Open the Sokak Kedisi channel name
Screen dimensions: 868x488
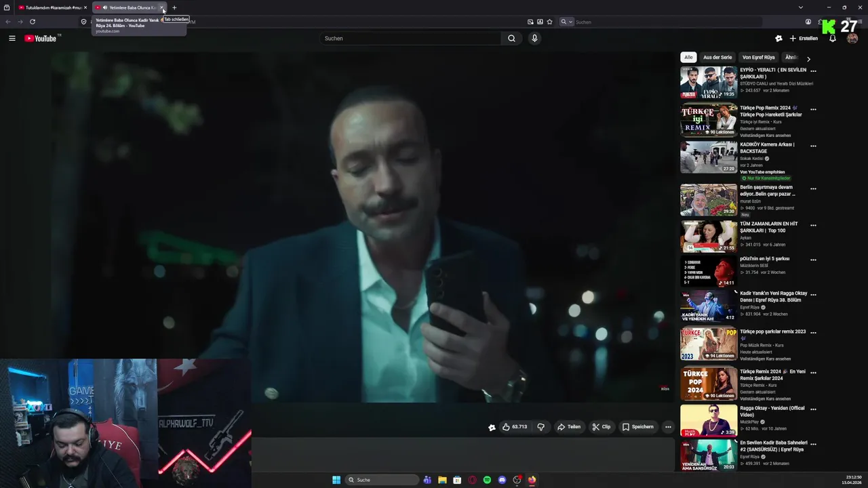click(x=752, y=159)
